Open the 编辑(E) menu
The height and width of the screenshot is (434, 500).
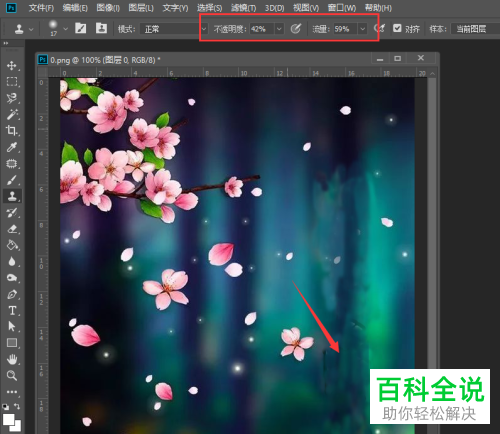pos(75,8)
